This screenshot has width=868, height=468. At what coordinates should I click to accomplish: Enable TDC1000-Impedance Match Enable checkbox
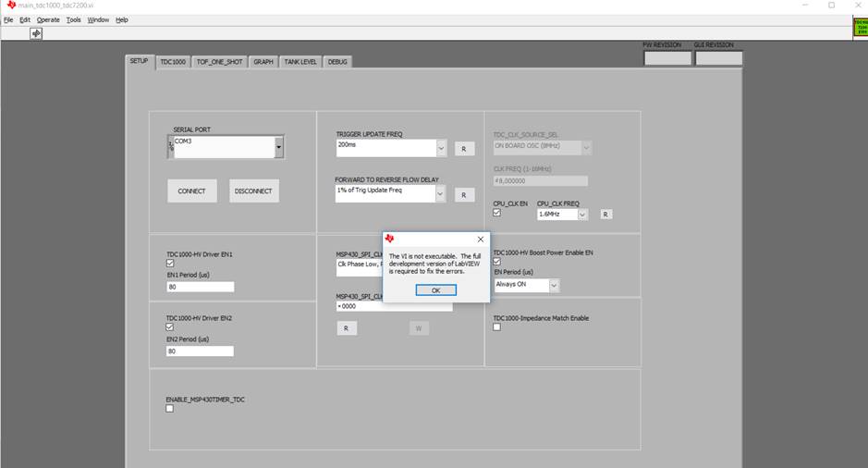[x=496, y=326]
